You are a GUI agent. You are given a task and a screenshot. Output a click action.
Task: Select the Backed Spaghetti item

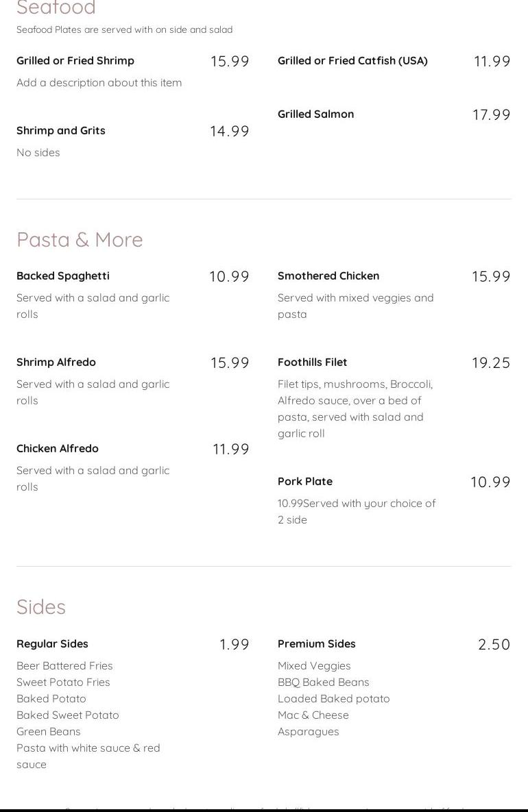62,276
